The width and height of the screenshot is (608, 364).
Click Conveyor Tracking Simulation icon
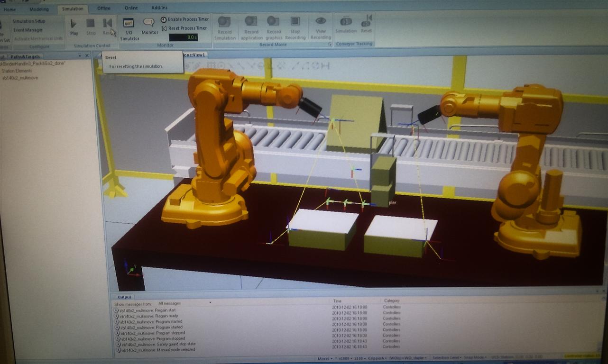click(x=346, y=25)
